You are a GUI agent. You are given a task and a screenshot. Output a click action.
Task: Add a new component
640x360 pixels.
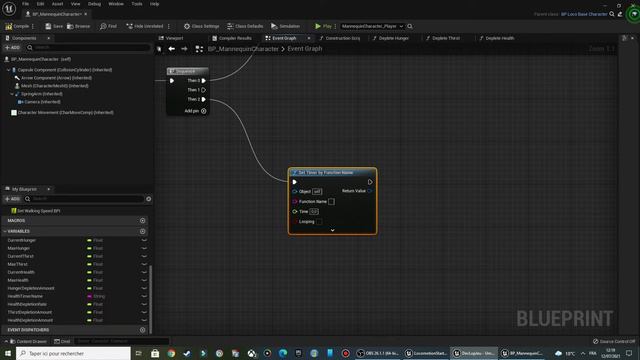pos(12,47)
